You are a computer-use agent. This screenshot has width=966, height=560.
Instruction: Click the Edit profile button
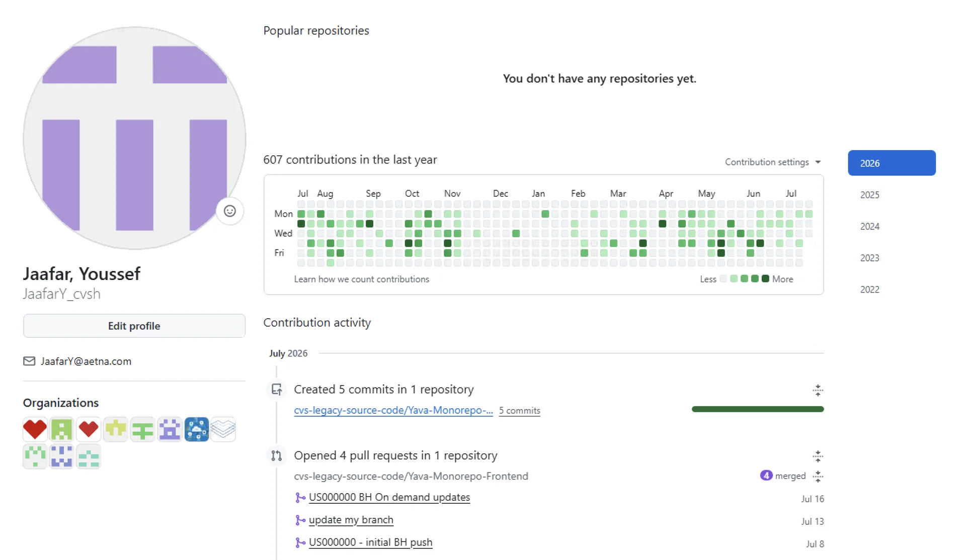click(134, 326)
